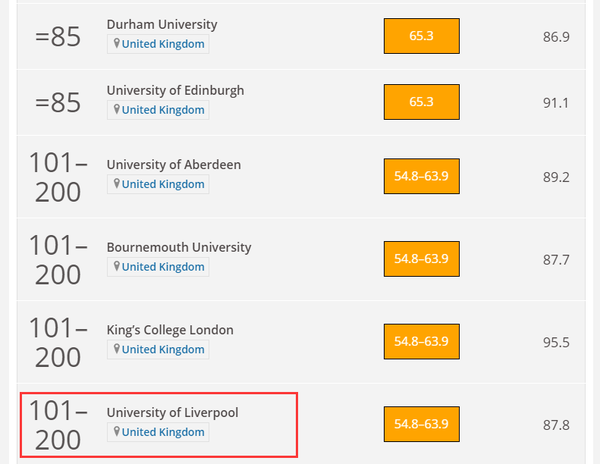Viewport: 600px width, 464px height.
Task: Click the 95.5 score for King's College London
Action: pos(556,342)
